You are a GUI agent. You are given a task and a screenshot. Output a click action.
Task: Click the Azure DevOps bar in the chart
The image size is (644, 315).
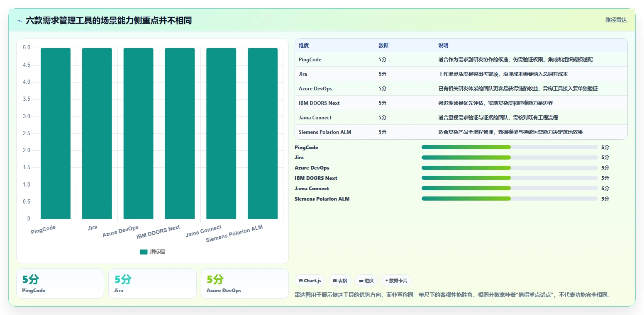click(138, 133)
